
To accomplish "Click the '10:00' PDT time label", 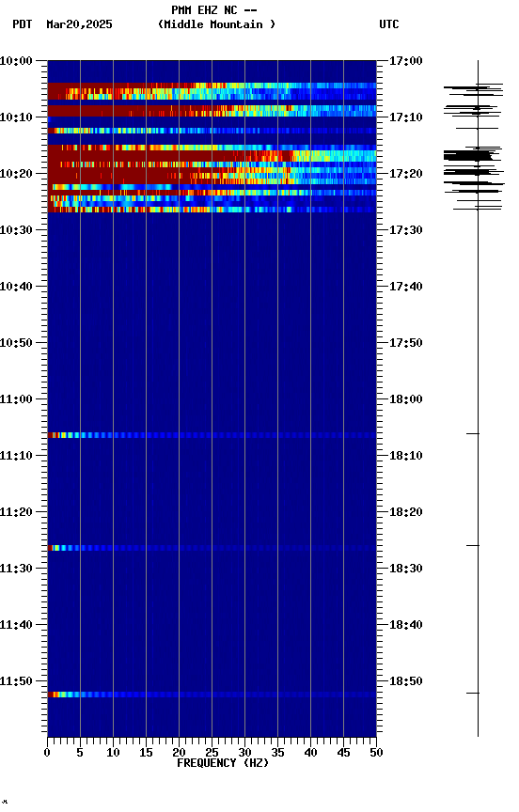I will [x=16, y=61].
